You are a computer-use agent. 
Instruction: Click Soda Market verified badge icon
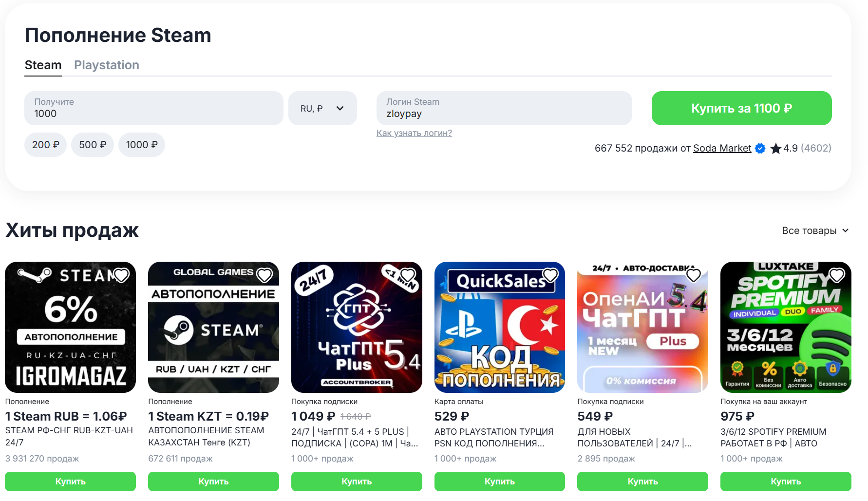pos(760,148)
